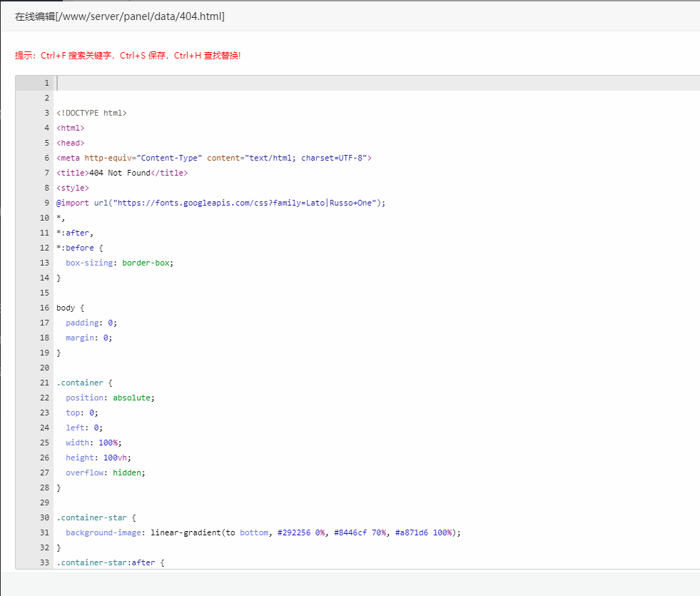700x596 pixels.
Task: Click box-sizing: border-box; line
Action: coord(120,263)
